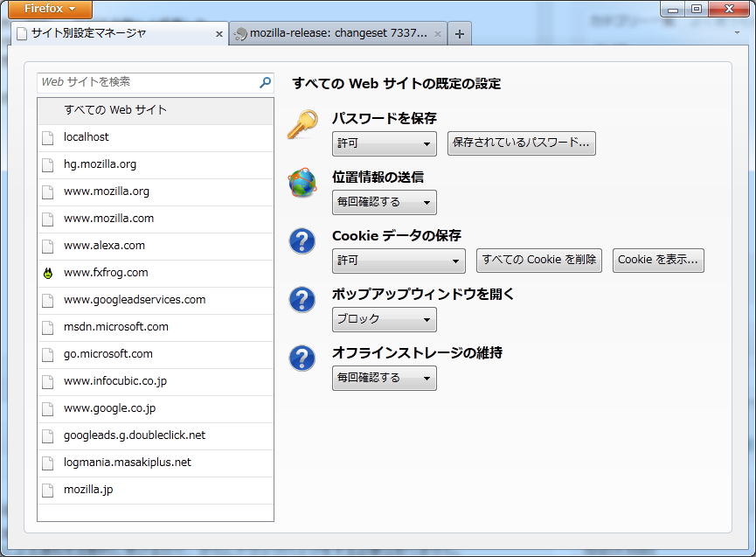Screen dimensions: 756x557
Task: Open the パスワードを保存 permission dropdown
Action: point(385,143)
